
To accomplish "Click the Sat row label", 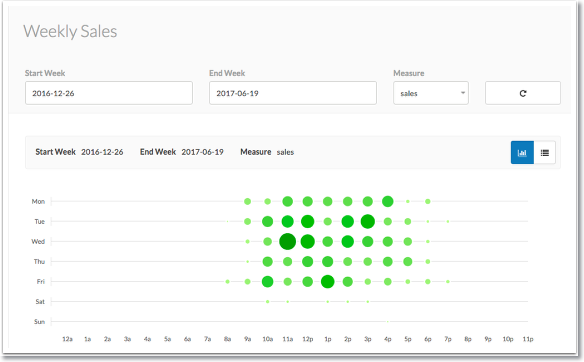I will [40, 301].
